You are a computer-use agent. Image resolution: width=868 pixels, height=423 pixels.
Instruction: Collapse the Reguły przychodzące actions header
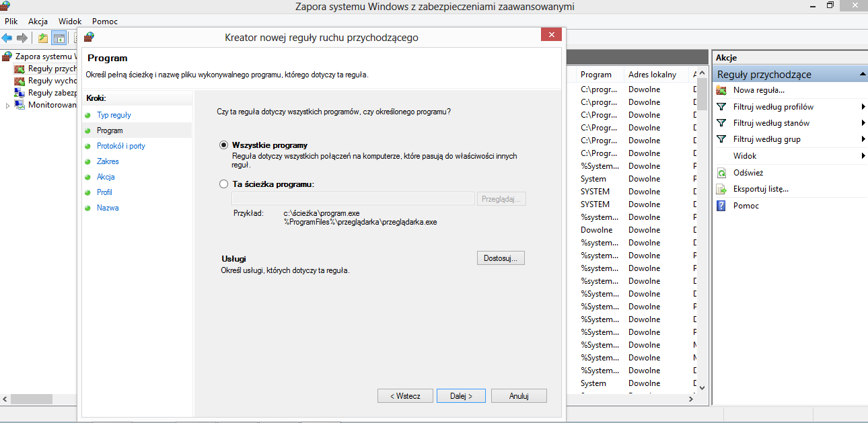[x=862, y=74]
